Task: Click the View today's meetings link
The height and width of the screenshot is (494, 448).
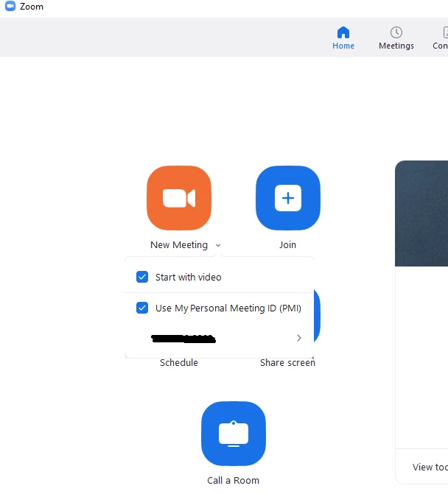Action: 430,467
